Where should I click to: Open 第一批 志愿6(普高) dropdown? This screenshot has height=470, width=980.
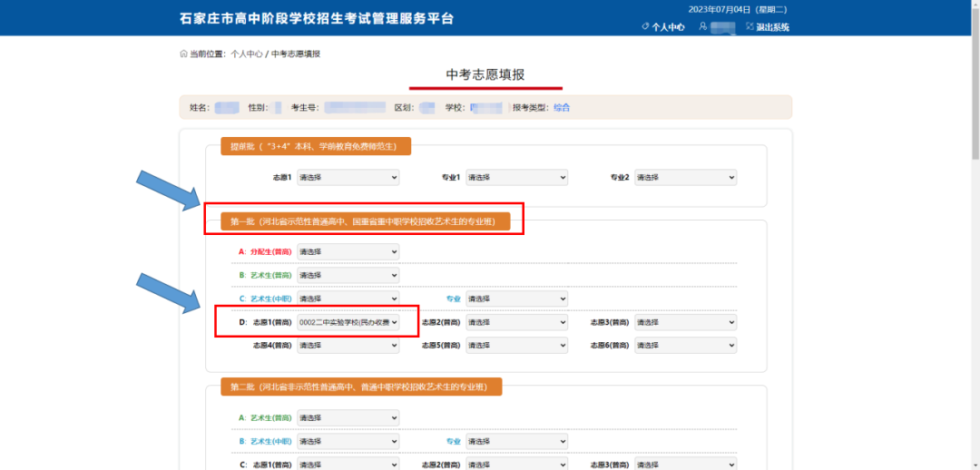click(x=685, y=346)
